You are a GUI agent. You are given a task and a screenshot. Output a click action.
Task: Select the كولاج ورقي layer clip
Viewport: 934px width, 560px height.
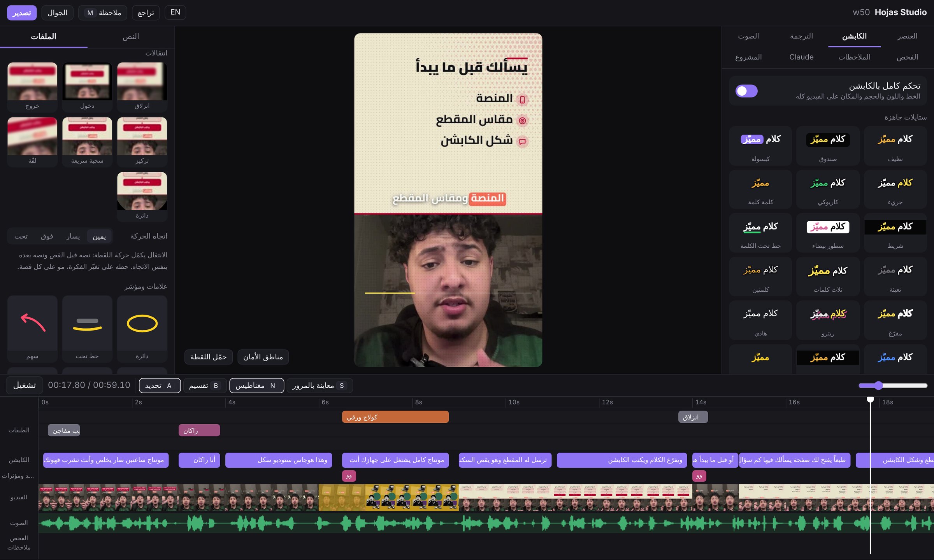[x=395, y=417]
